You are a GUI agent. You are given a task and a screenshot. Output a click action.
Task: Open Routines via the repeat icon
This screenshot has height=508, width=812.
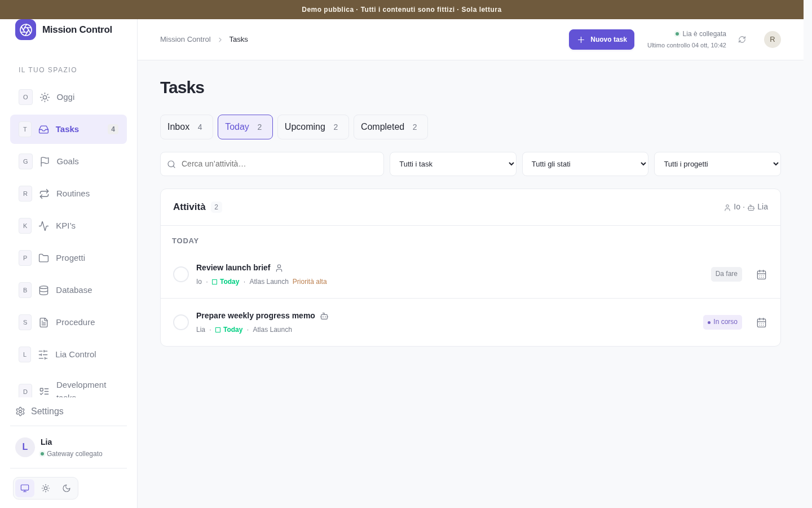pyautogui.click(x=44, y=194)
